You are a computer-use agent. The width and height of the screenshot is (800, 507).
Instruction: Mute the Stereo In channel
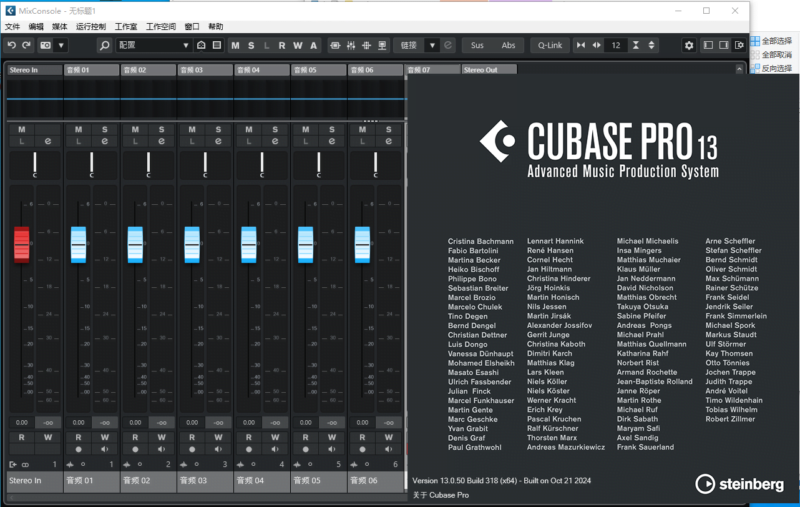tap(21, 130)
